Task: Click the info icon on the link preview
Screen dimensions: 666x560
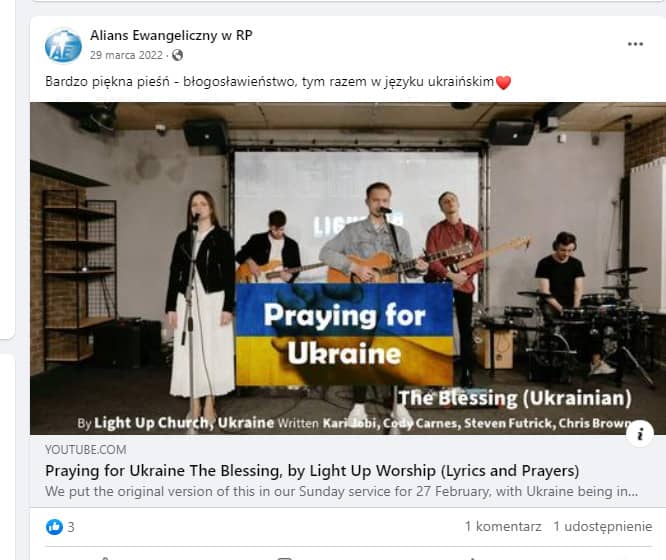Action: pyautogui.click(x=640, y=433)
